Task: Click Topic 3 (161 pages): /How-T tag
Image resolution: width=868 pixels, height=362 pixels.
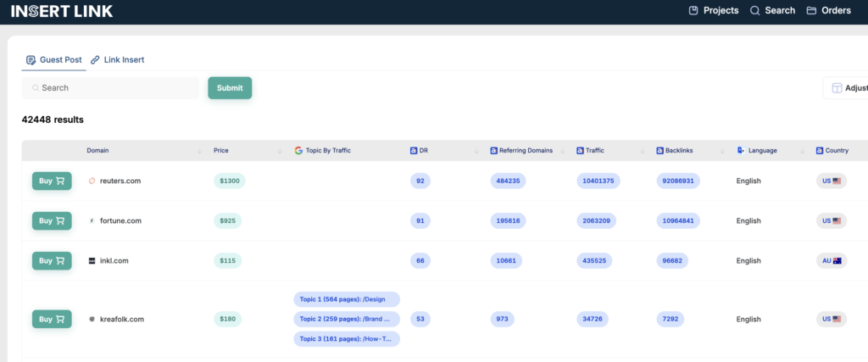Action: (x=347, y=339)
